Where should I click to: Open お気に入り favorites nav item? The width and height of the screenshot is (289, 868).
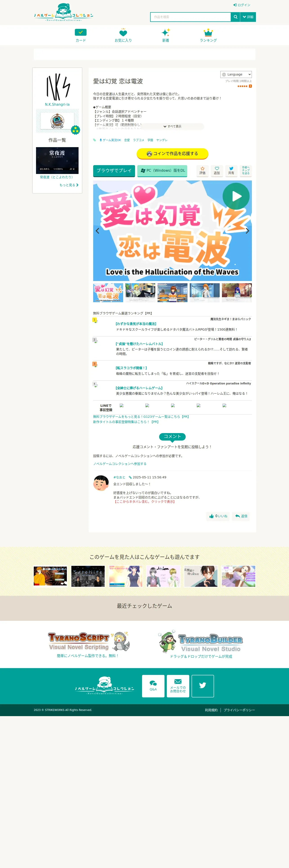(x=123, y=35)
